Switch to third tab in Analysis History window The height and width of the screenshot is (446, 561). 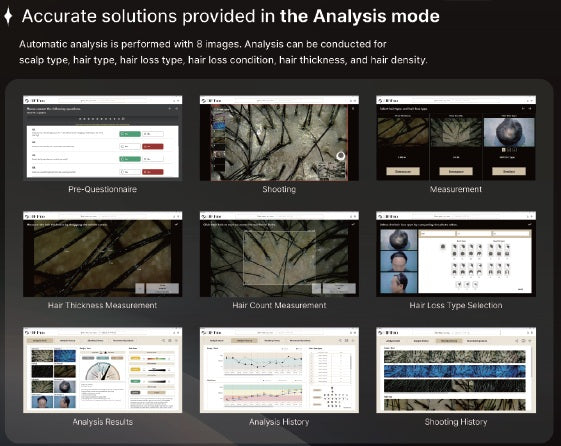[272, 340]
